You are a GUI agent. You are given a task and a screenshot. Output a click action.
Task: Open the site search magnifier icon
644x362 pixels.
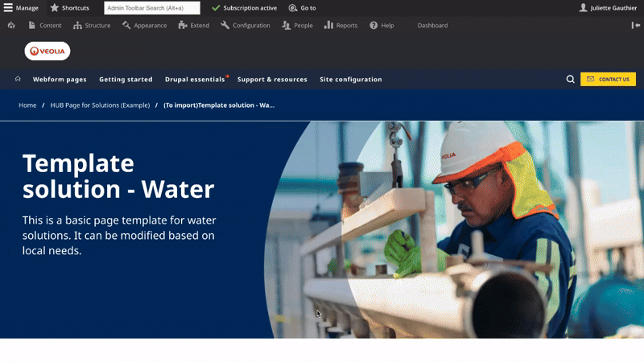(x=570, y=80)
